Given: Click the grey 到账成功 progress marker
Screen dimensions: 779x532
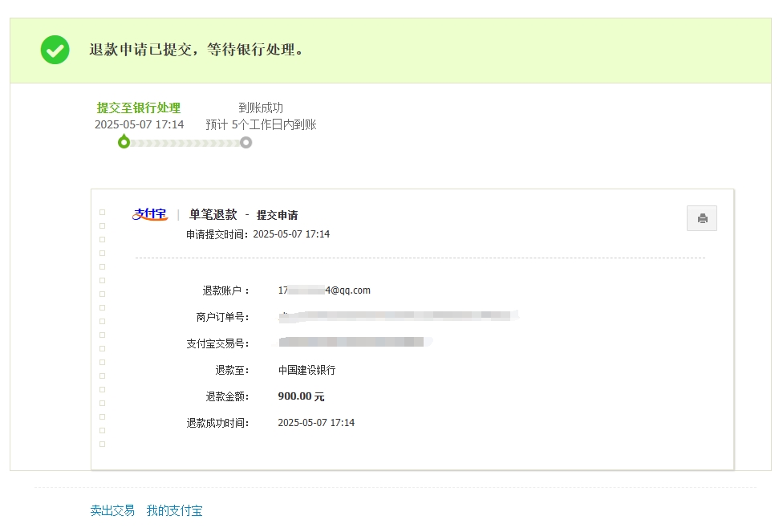Looking at the screenshot, I should tap(245, 143).
